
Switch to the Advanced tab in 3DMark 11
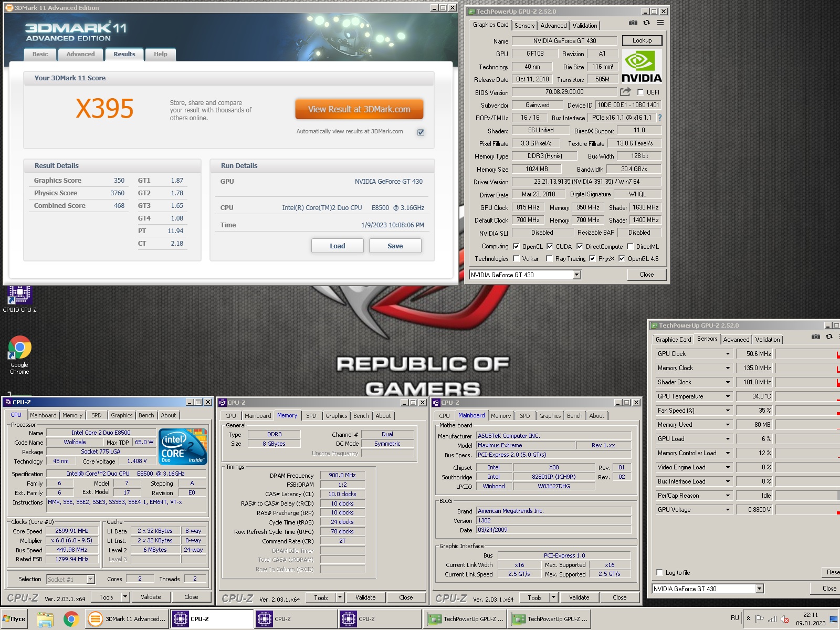pyautogui.click(x=80, y=54)
